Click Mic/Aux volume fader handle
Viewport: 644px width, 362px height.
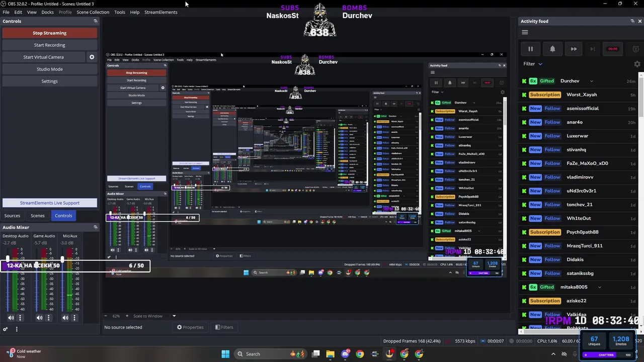click(x=62, y=259)
